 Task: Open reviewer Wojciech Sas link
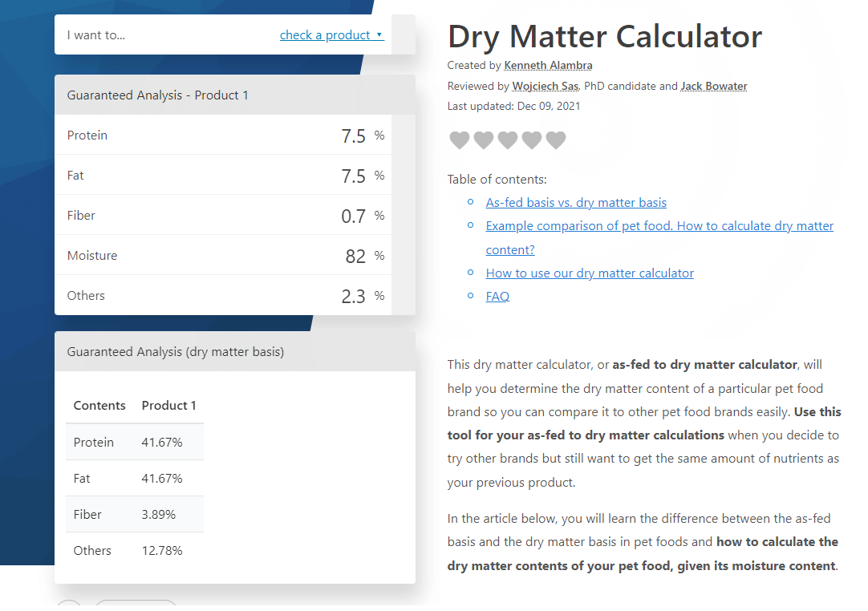[x=546, y=87]
